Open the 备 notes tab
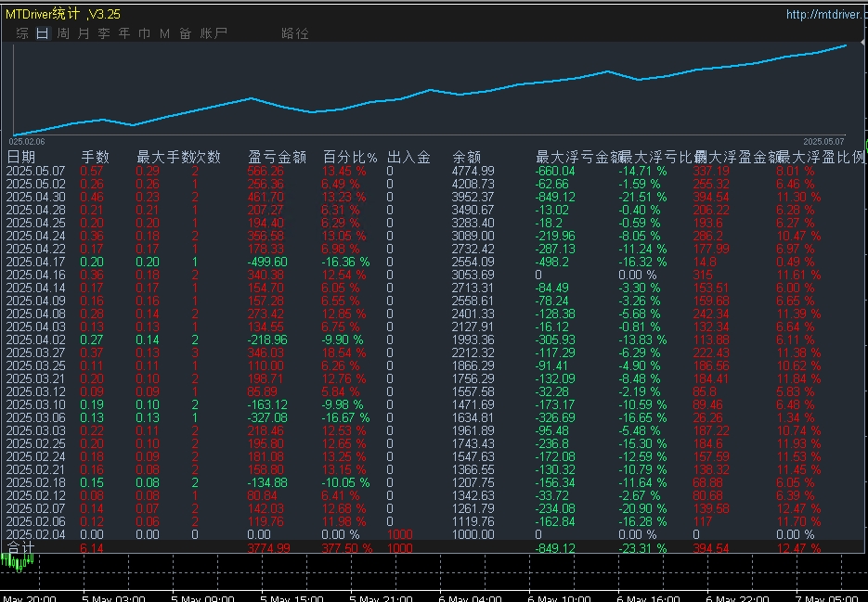Screen dimensions: 868x602 click(x=185, y=33)
